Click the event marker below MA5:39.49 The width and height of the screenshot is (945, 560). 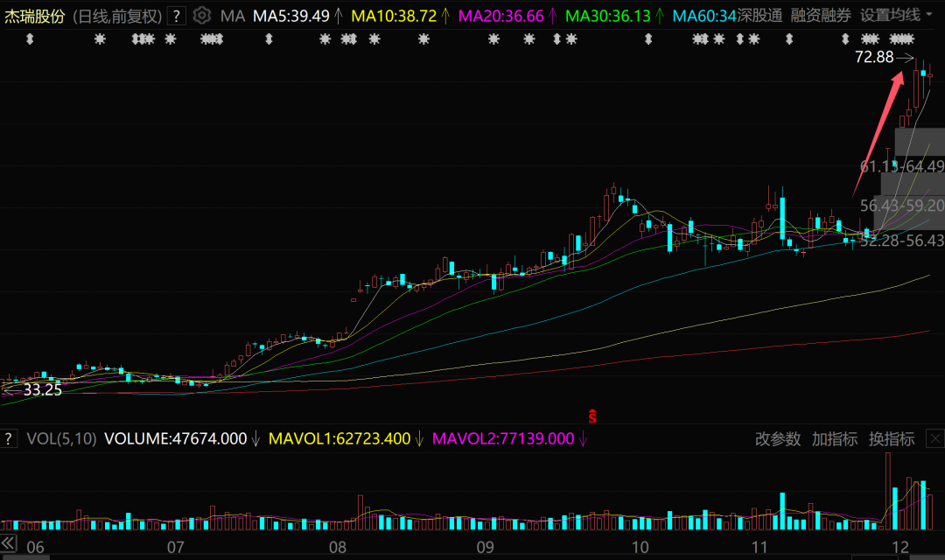269,39
